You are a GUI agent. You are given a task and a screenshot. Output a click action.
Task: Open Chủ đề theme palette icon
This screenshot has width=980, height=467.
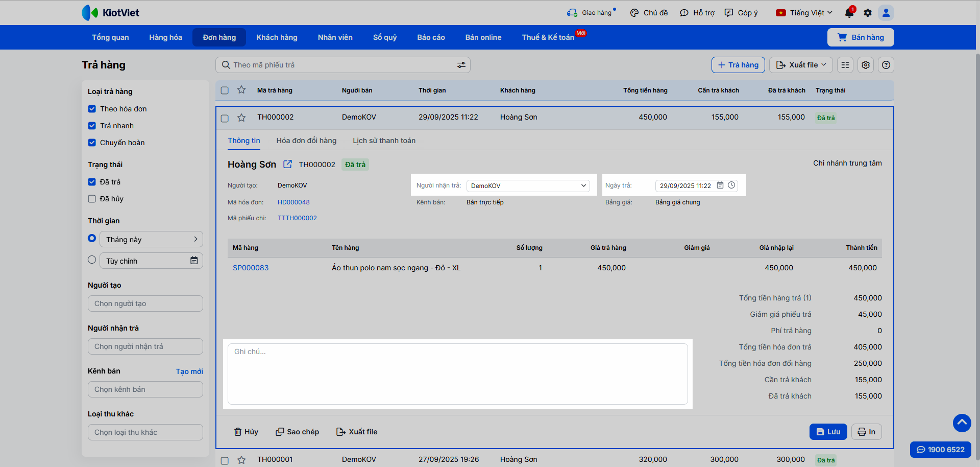[x=634, y=13]
